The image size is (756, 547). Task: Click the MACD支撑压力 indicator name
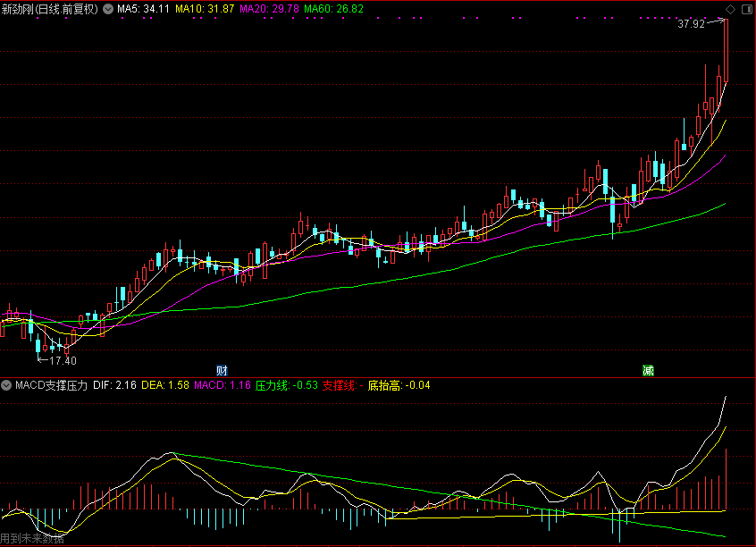pyautogui.click(x=51, y=386)
